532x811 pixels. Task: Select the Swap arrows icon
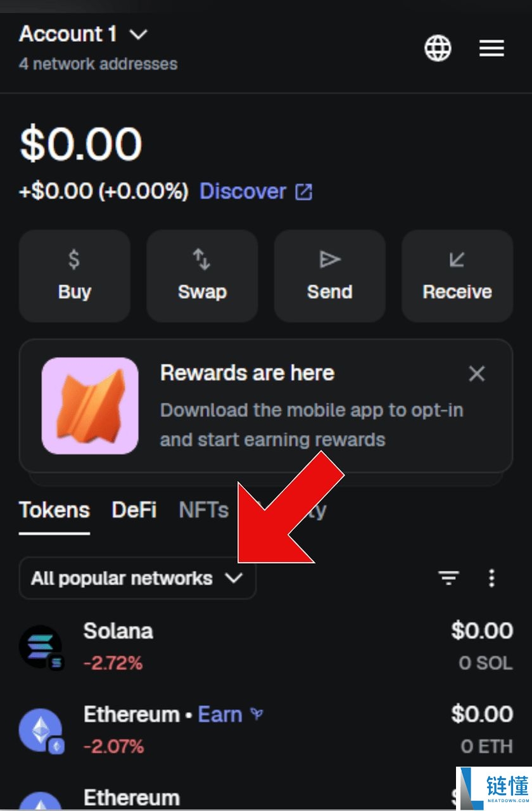[201, 259]
